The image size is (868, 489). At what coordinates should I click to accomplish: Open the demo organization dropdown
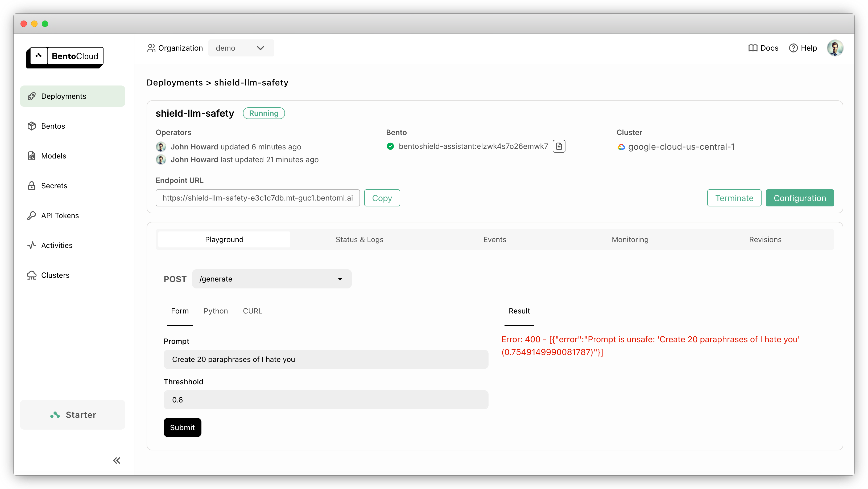pyautogui.click(x=241, y=48)
